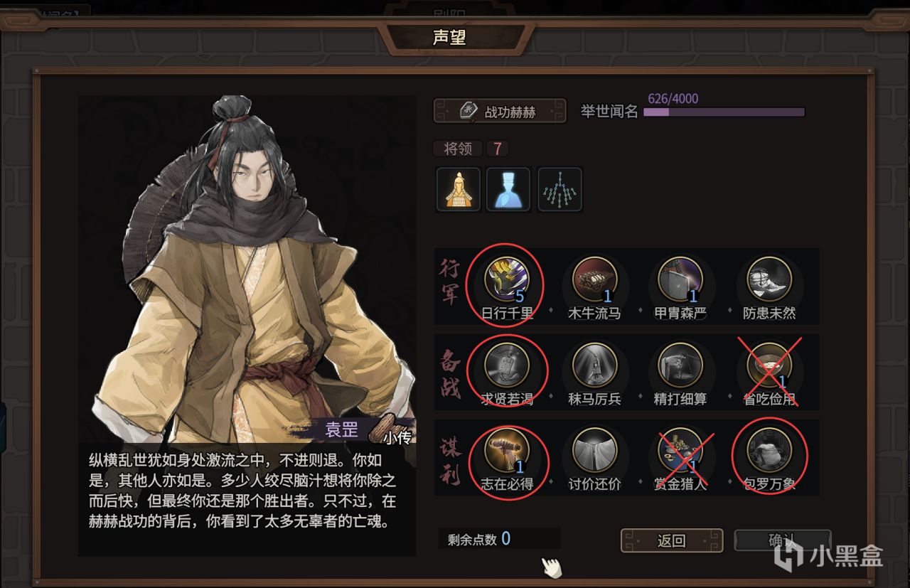
Task: Choose the 志在必得 skill icon
Action: pos(506,451)
